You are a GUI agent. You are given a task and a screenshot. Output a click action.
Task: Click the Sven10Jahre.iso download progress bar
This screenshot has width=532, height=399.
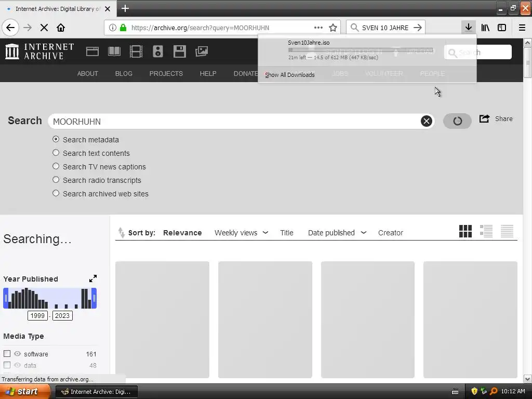pos(361,50)
